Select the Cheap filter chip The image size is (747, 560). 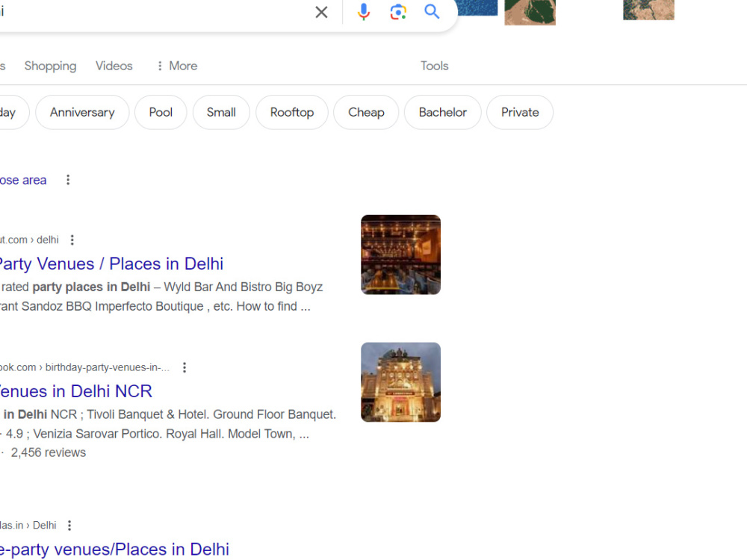coord(366,113)
